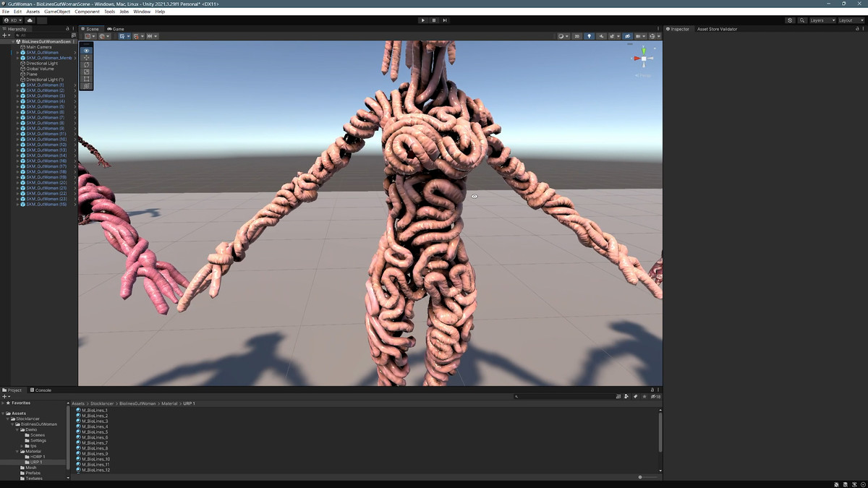Screen dimensions: 868x488
Task: Open the Layers dropdown
Action: coord(822,20)
